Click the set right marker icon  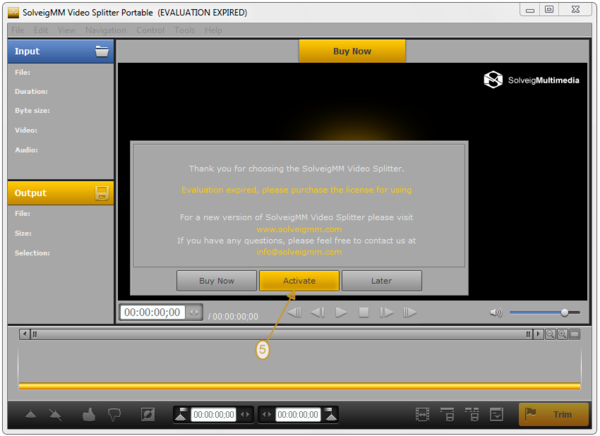tap(331, 415)
